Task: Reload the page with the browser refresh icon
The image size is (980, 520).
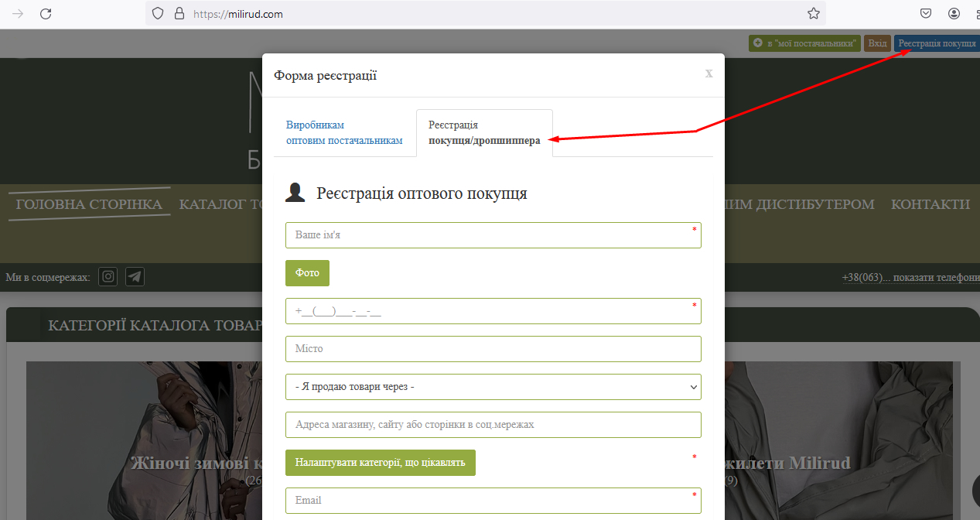Action: click(46, 13)
